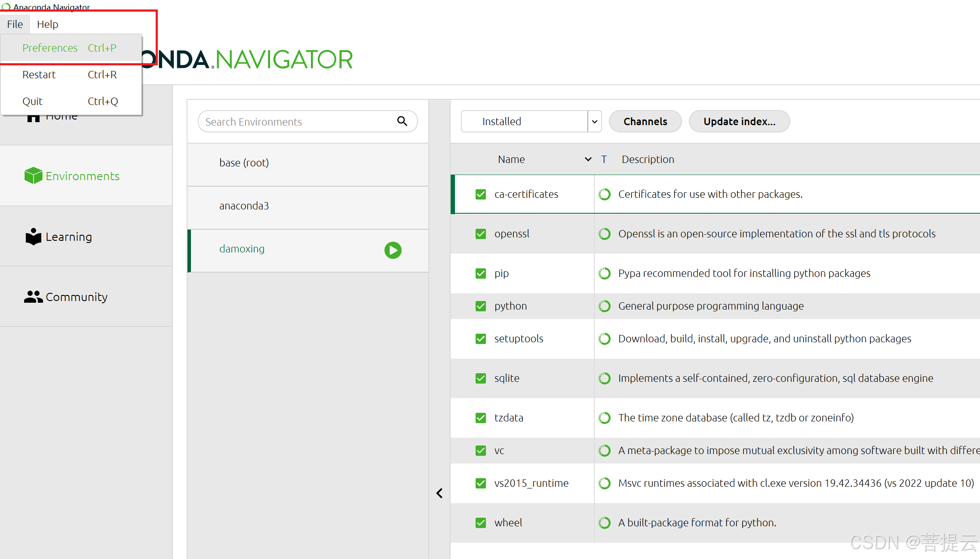Image resolution: width=980 pixels, height=559 pixels.
Task: Uncheck the pip package checkbox
Action: [x=480, y=273]
